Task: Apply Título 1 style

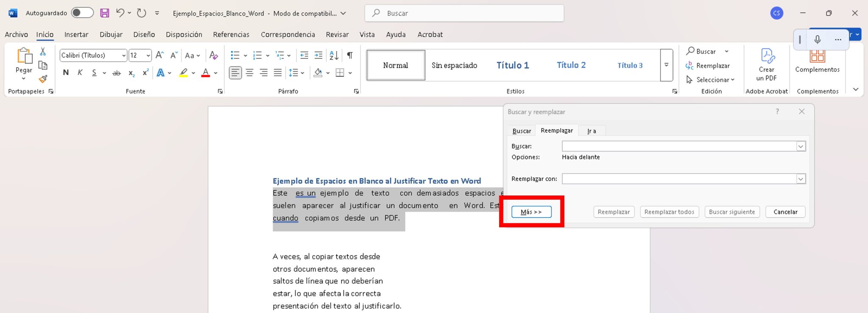Action: [513, 65]
